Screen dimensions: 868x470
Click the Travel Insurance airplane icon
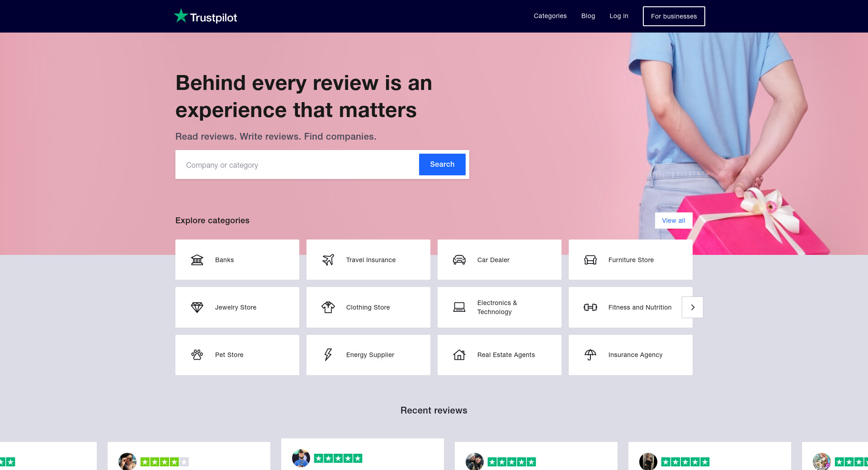point(328,260)
